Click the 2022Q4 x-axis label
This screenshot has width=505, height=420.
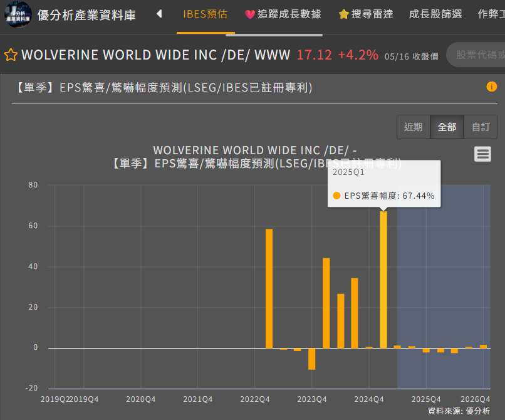(x=255, y=399)
